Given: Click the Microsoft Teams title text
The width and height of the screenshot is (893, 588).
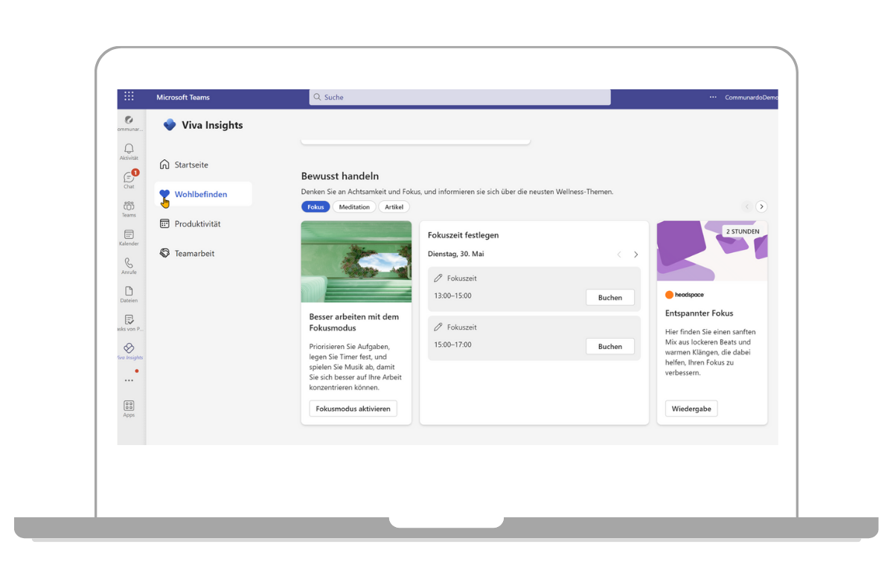Looking at the screenshot, I should [x=183, y=98].
